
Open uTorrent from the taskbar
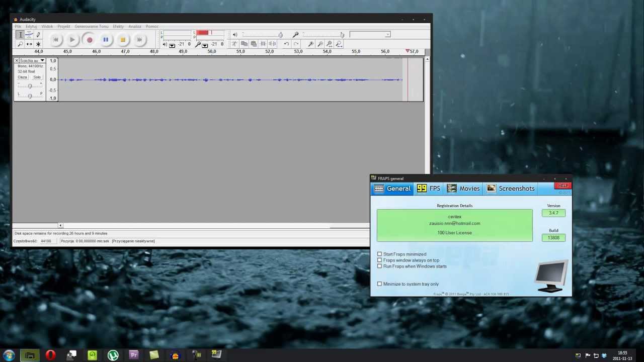(113, 355)
